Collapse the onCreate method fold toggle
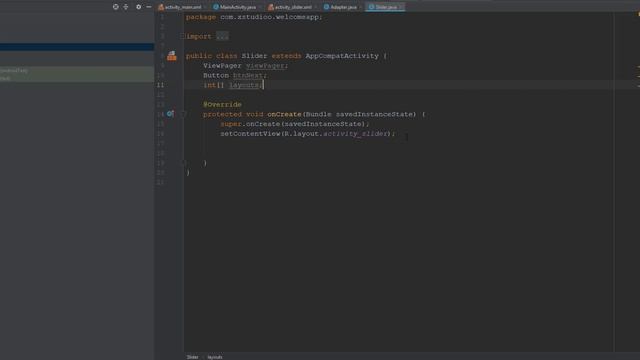The image size is (640, 360). click(x=184, y=114)
